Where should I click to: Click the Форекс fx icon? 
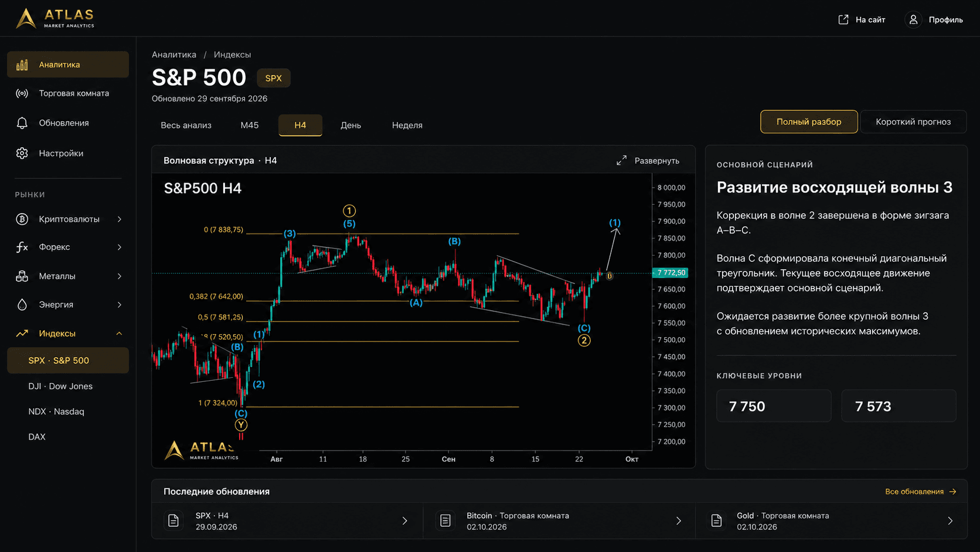(22, 247)
